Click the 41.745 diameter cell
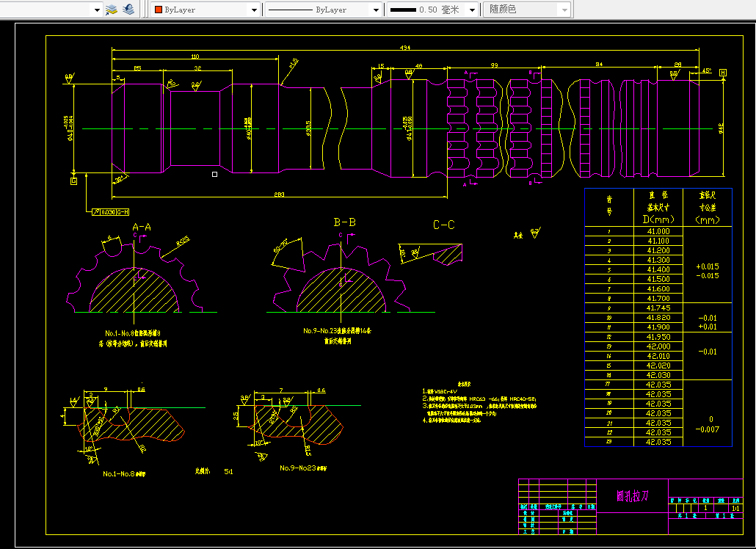Image resolution: width=756 pixels, height=549 pixels. pos(658,308)
